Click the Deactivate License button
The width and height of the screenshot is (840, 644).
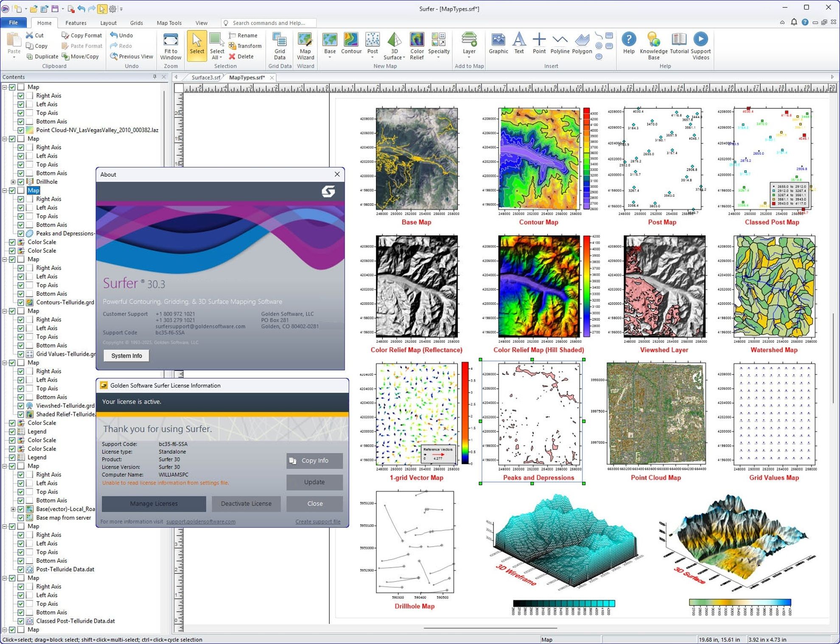246,503
